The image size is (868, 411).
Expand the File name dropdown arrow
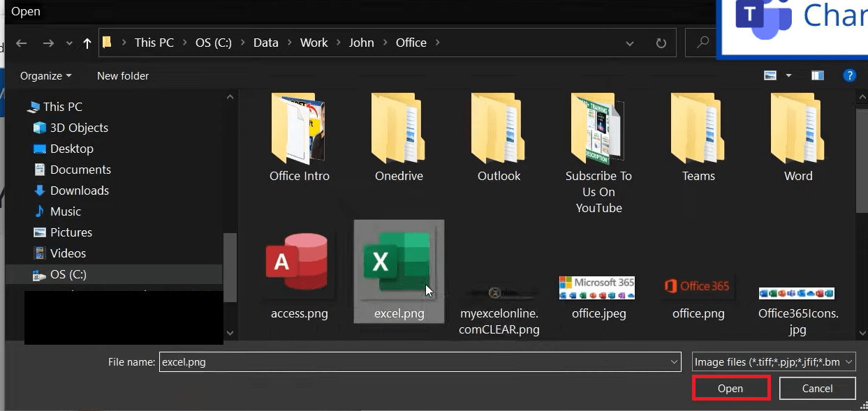point(675,362)
